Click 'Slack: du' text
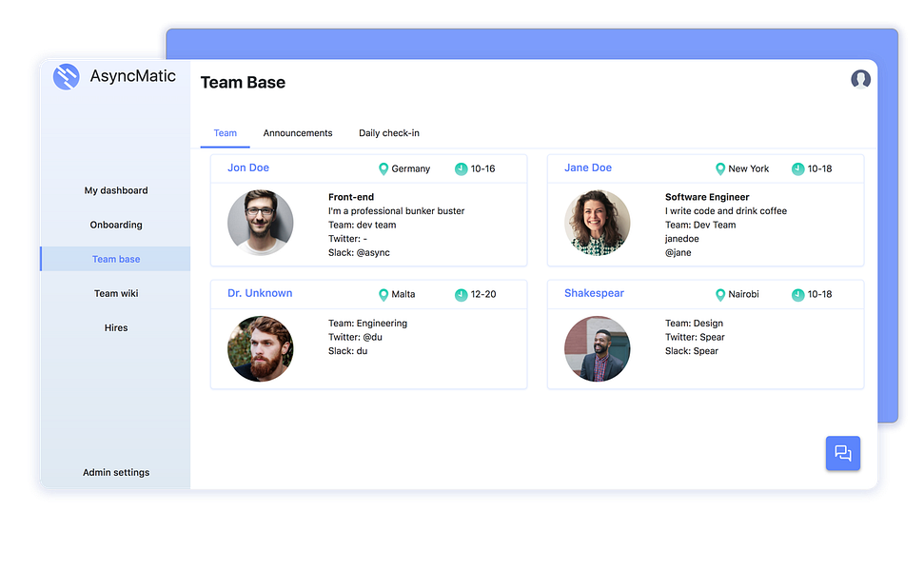 pos(347,351)
